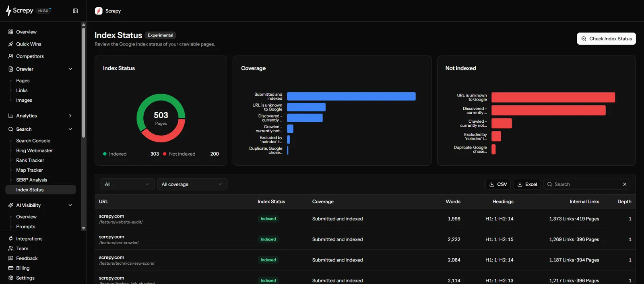Open Prompts under AI Visibility
Screen dimensions: 644x284
pos(26,226)
